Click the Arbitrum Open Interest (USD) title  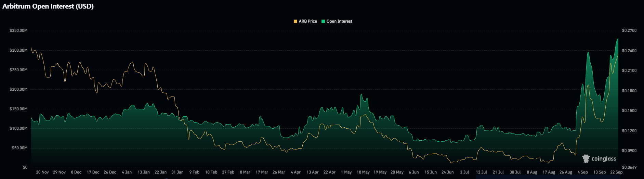point(48,6)
